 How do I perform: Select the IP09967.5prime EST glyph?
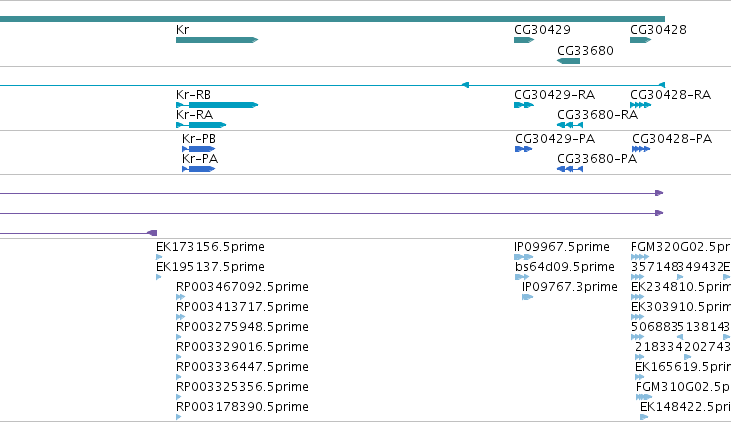click(x=524, y=257)
